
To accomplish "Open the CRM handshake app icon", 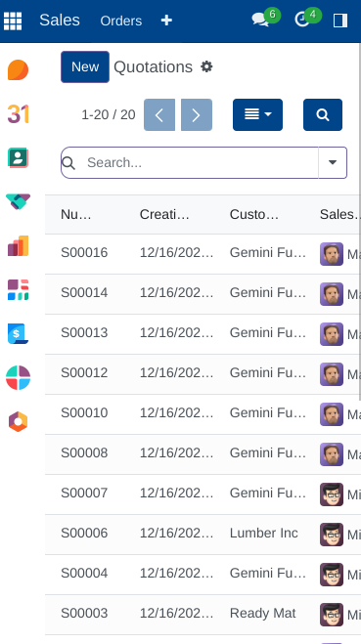I will [x=18, y=201].
